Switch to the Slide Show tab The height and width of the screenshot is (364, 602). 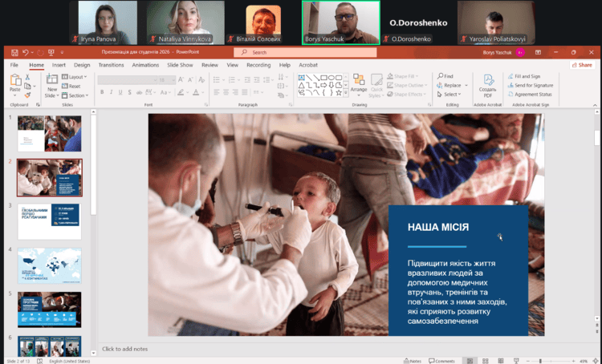pos(181,65)
